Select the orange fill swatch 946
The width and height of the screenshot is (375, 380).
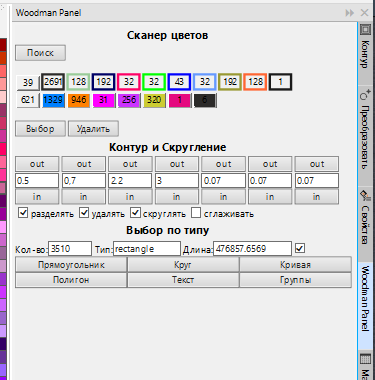79,100
